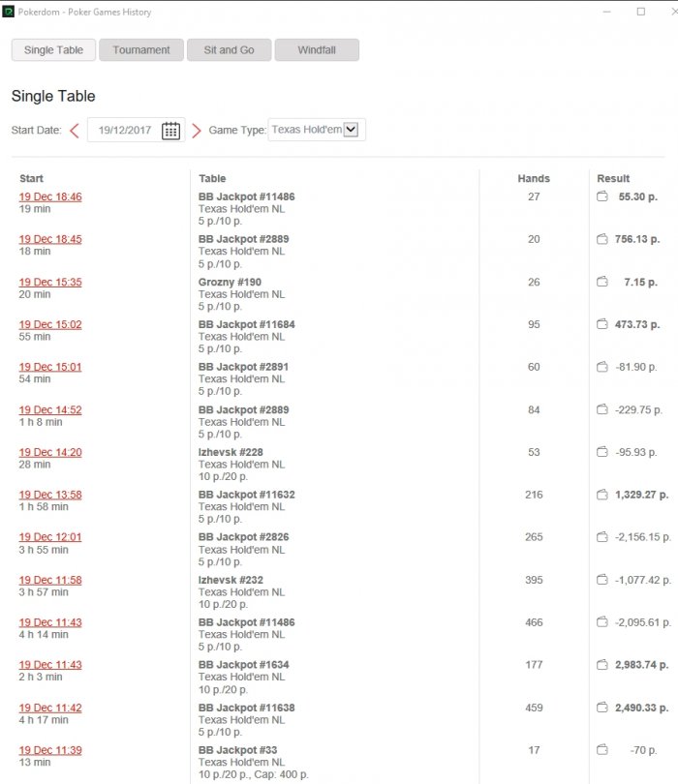This screenshot has height=784, width=678.
Task: Click wallet icon beside -2,156.15 p. result
Action: click(x=601, y=537)
